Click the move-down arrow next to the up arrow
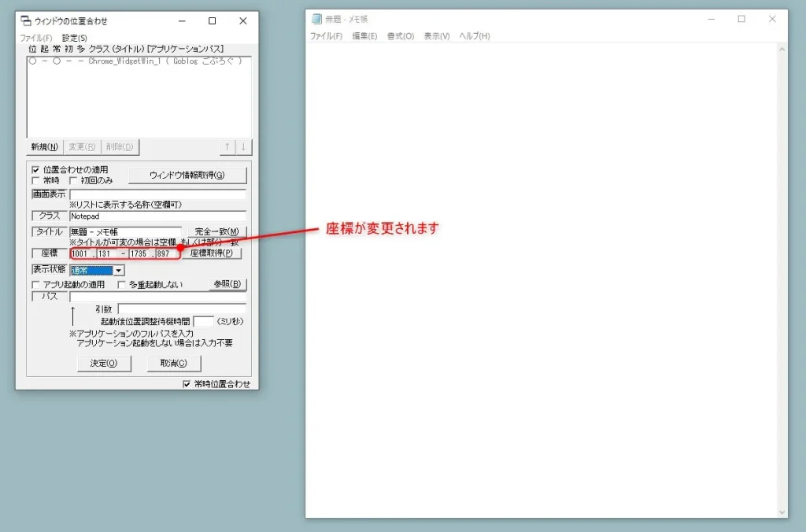 (245, 146)
